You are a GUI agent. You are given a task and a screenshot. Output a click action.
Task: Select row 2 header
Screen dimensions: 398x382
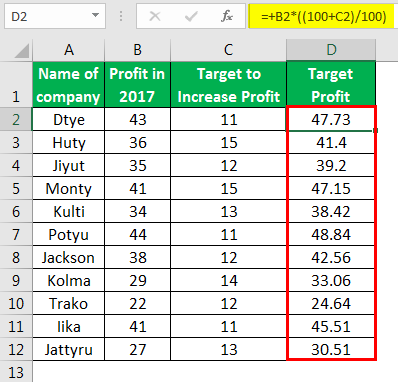(x=16, y=119)
